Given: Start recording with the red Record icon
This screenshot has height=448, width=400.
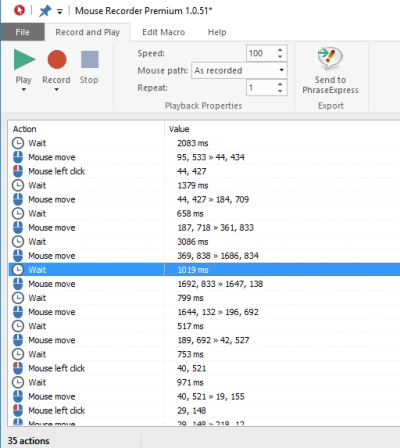Looking at the screenshot, I should [57, 59].
